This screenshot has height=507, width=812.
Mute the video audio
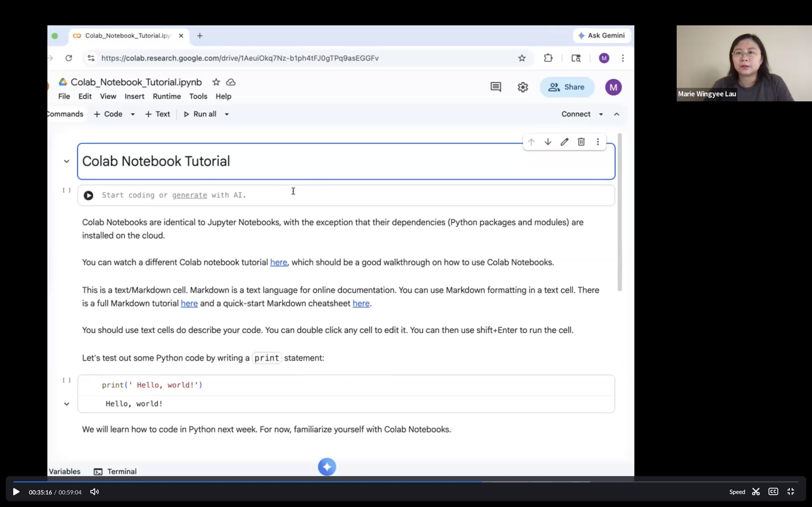click(x=94, y=492)
